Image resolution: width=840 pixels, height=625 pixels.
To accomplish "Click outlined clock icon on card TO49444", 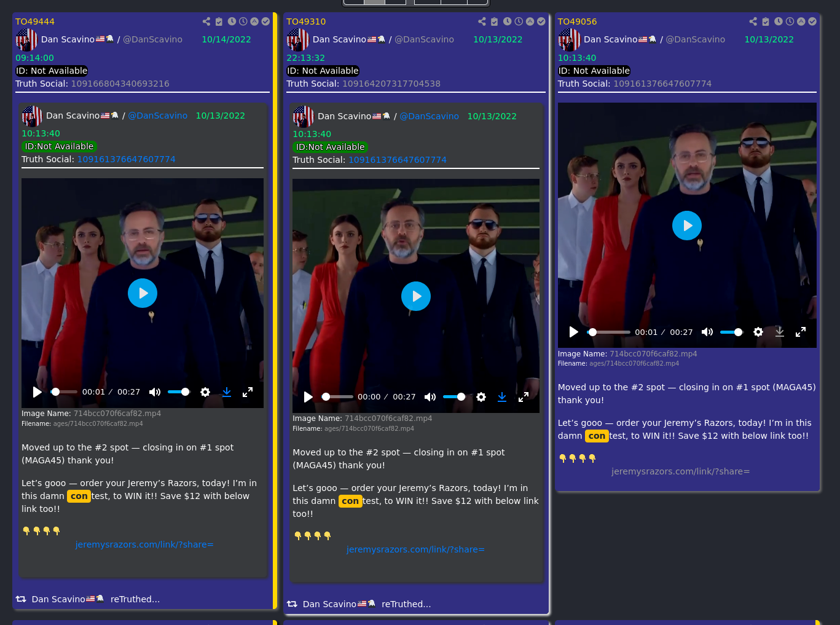I will pyautogui.click(x=243, y=22).
